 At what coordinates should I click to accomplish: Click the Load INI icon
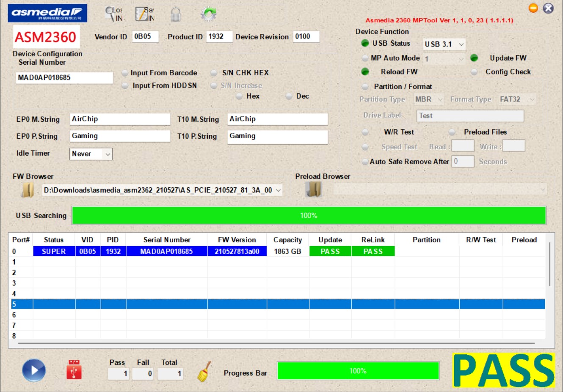[114, 14]
